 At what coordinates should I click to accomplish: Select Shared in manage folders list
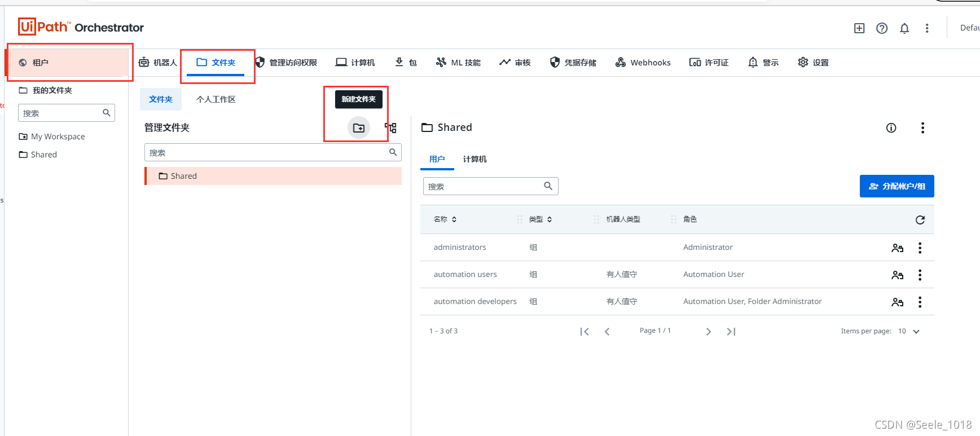(273, 176)
